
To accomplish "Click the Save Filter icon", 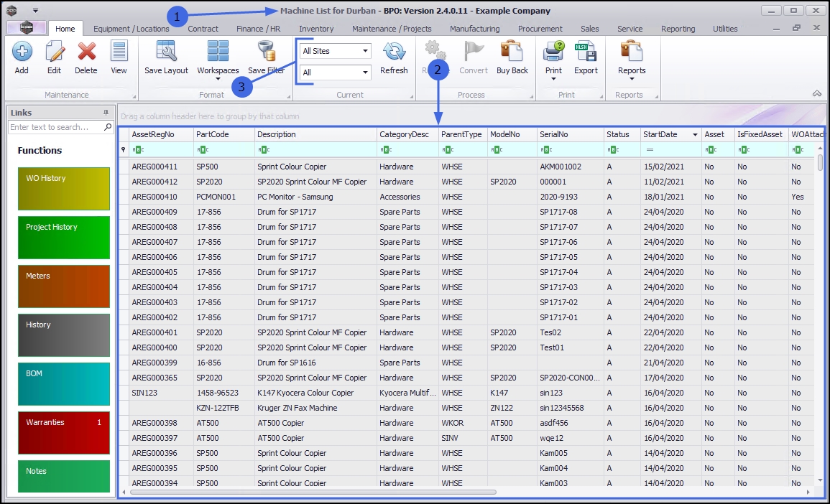I will [x=267, y=52].
